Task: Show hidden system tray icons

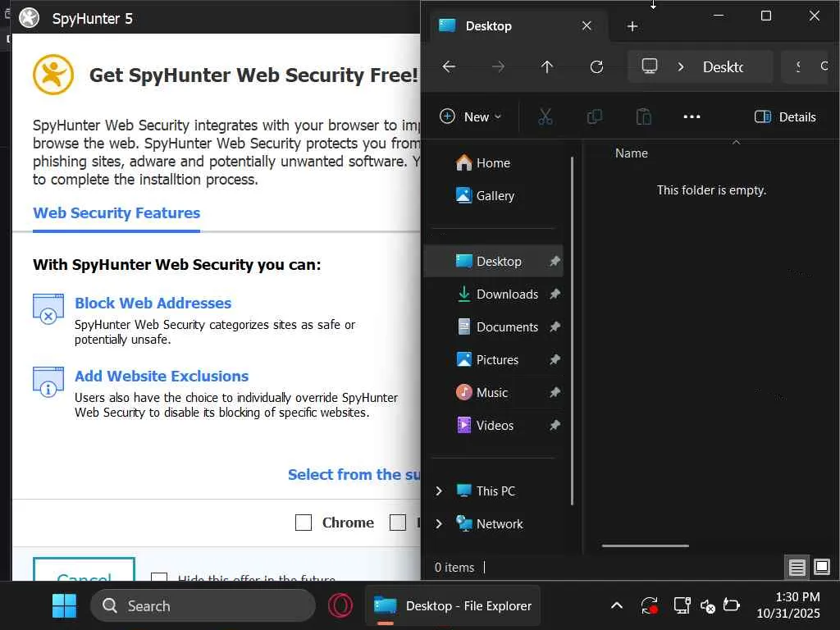Action: pyautogui.click(x=617, y=606)
